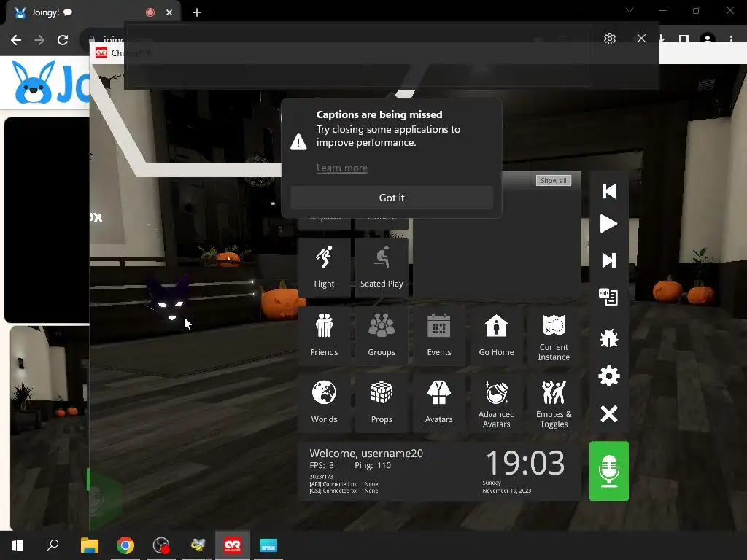
Task: Close the live captions bar
Action: [642, 39]
